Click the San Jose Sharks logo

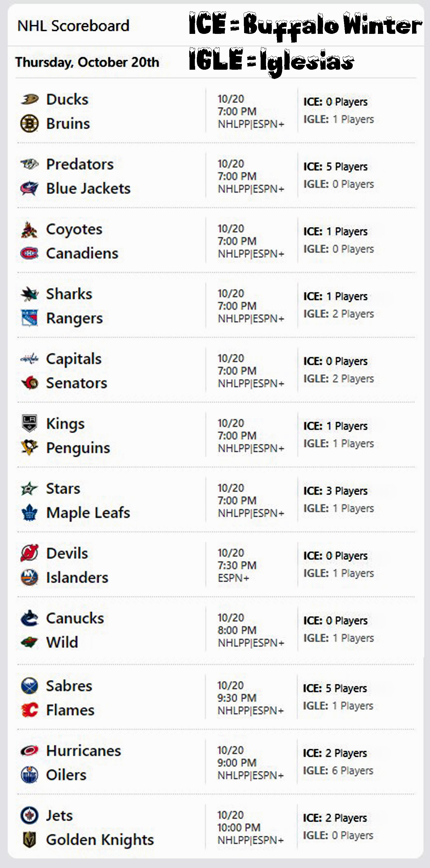coord(30,294)
